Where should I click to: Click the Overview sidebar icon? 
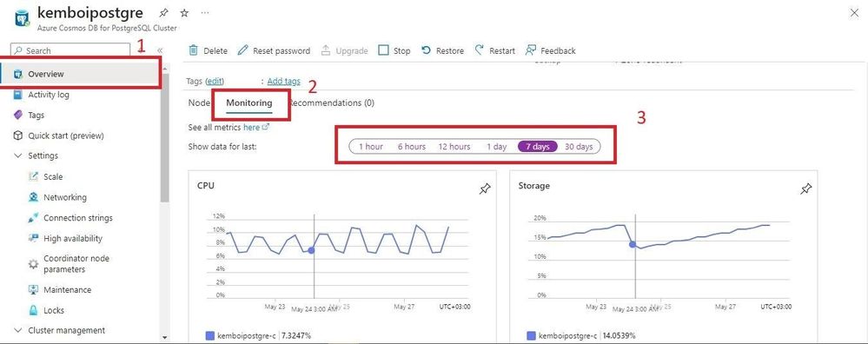17,74
